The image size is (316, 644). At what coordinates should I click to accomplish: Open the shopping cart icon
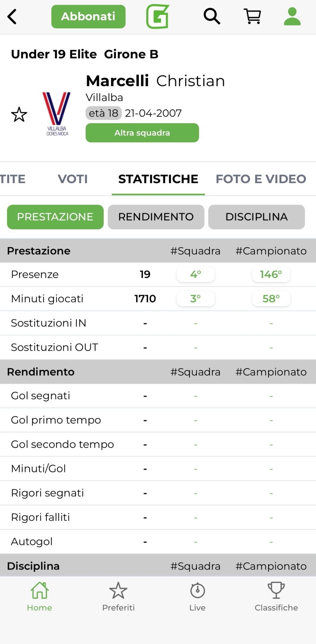(253, 16)
